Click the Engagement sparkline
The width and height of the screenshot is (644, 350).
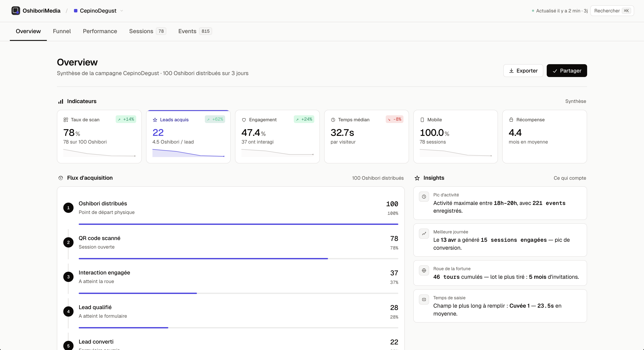(277, 153)
